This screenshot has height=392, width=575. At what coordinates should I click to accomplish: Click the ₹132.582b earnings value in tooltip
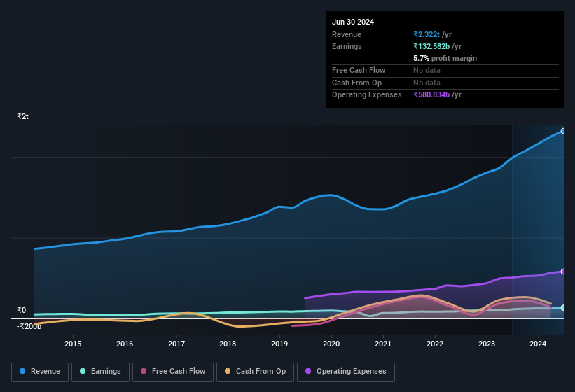[431, 46]
